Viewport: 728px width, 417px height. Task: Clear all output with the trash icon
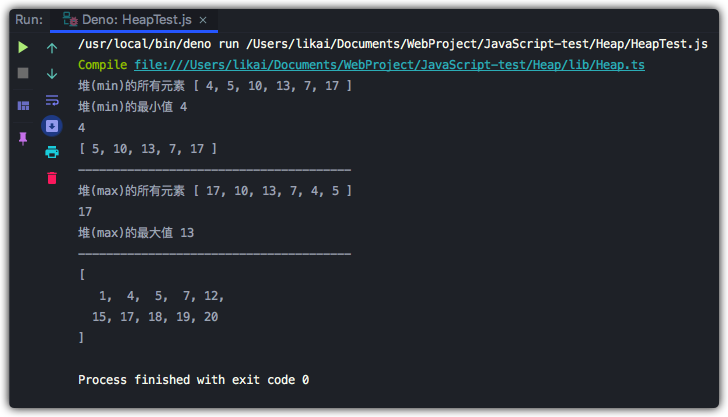coord(52,178)
